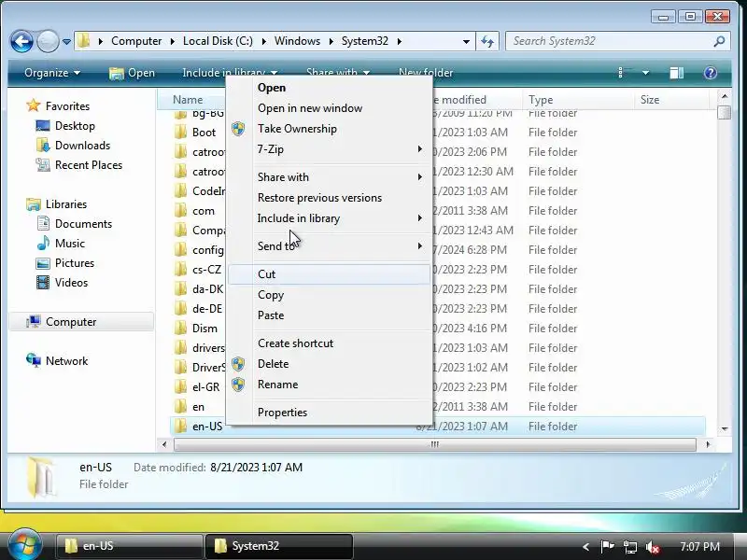Screen dimensions: 747x560
Task: Expand the 7-Zip submenu
Action: point(329,149)
